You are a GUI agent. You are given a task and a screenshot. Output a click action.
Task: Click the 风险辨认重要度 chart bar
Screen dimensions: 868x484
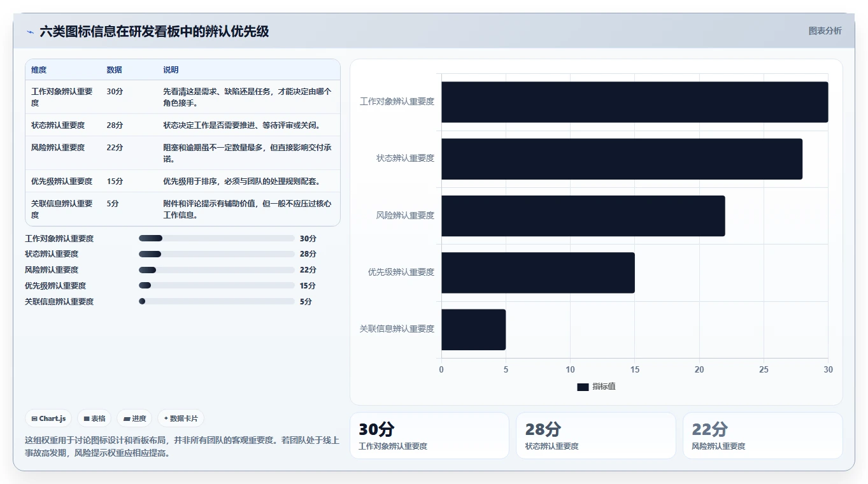coord(583,216)
